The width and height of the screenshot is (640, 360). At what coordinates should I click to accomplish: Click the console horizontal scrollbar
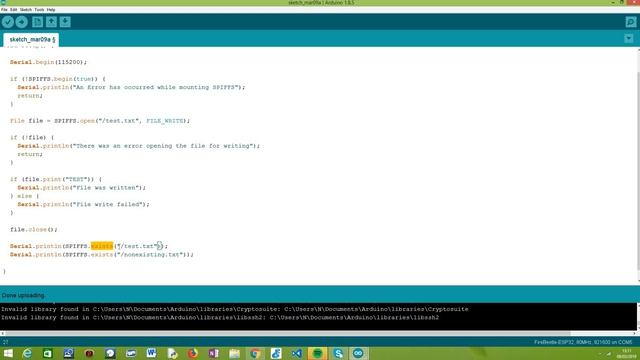point(318,333)
